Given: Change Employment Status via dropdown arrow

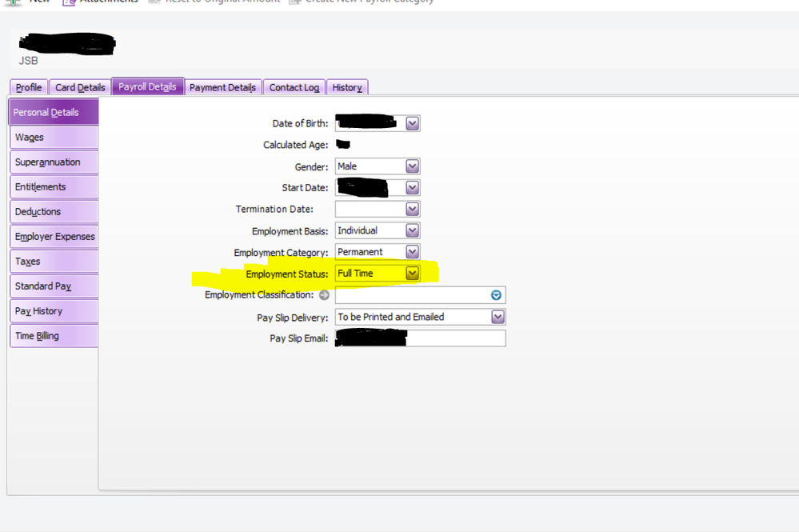Looking at the screenshot, I should click(412, 274).
